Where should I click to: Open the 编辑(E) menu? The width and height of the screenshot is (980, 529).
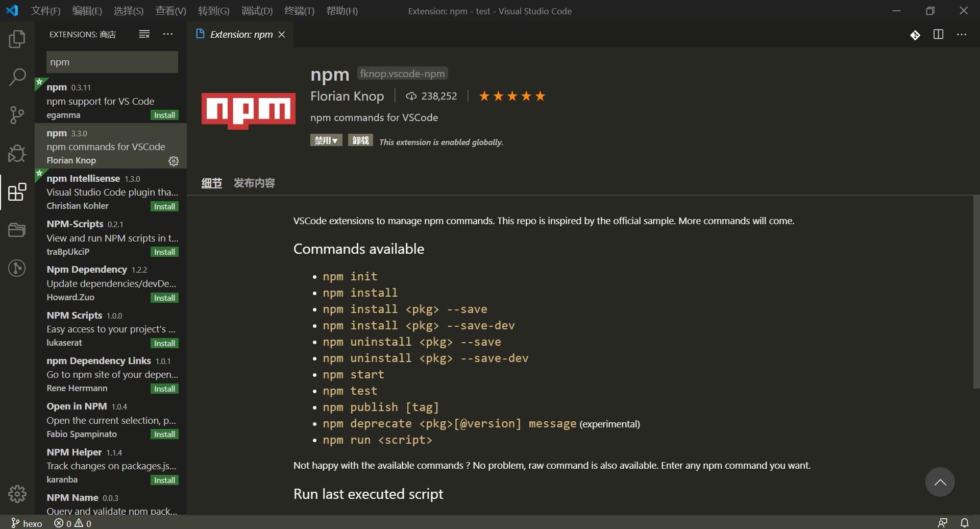tap(87, 11)
